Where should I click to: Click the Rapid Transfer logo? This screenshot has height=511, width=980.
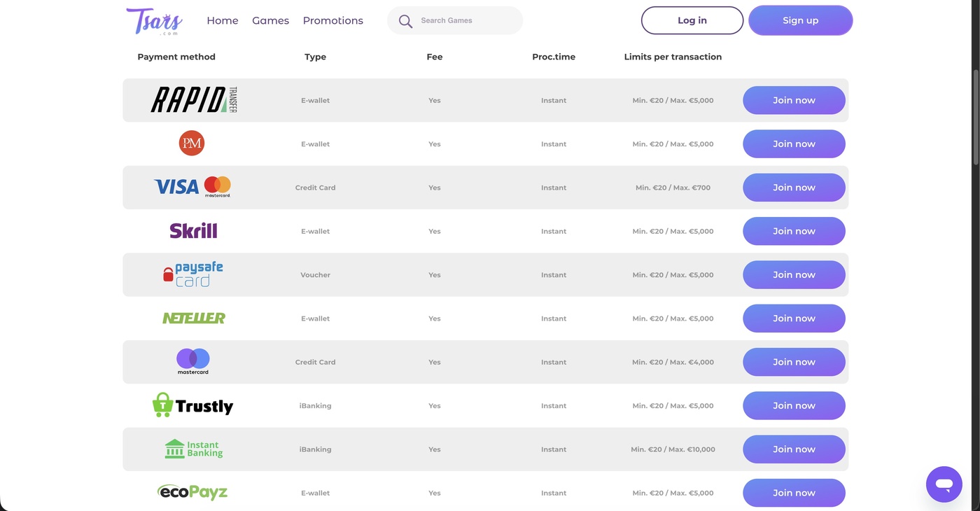pyautogui.click(x=194, y=100)
